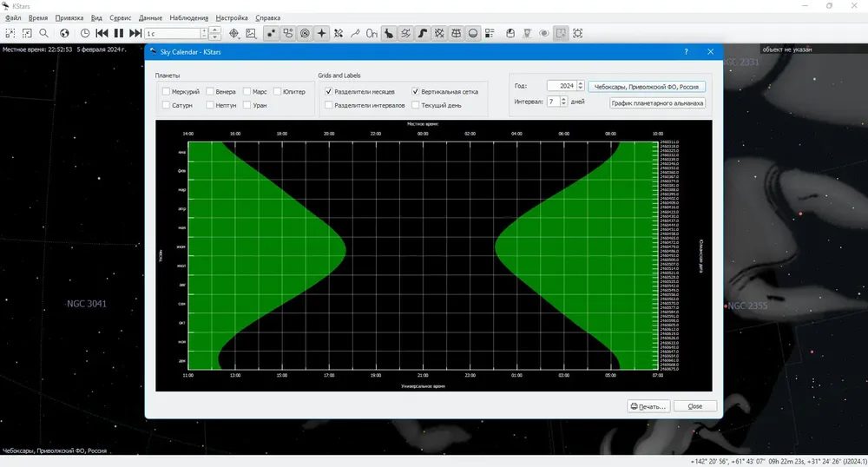Step simulation clock forward

[135, 33]
